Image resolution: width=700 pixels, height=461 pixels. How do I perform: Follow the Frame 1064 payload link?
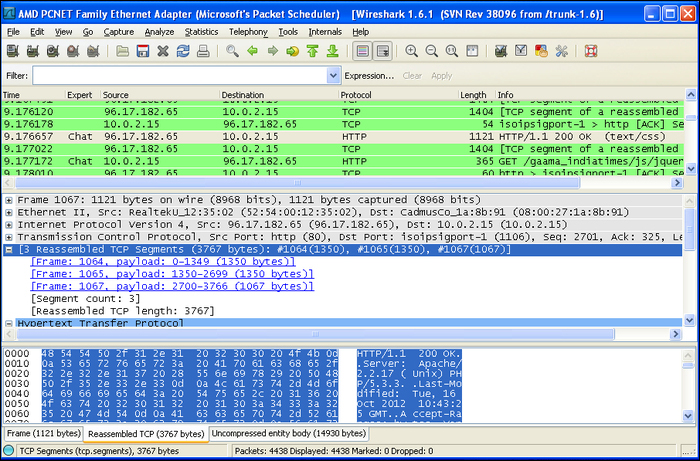(x=163, y=262)
